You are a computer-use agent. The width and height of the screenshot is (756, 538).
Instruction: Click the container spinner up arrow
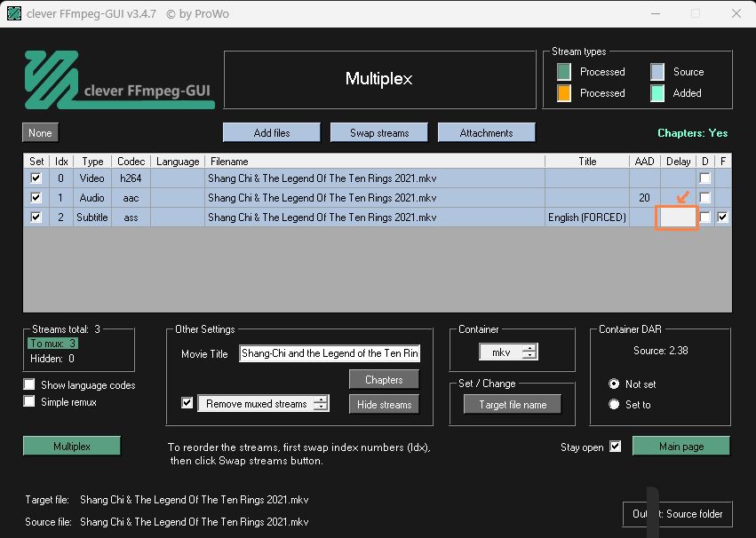tap(529, 348)
